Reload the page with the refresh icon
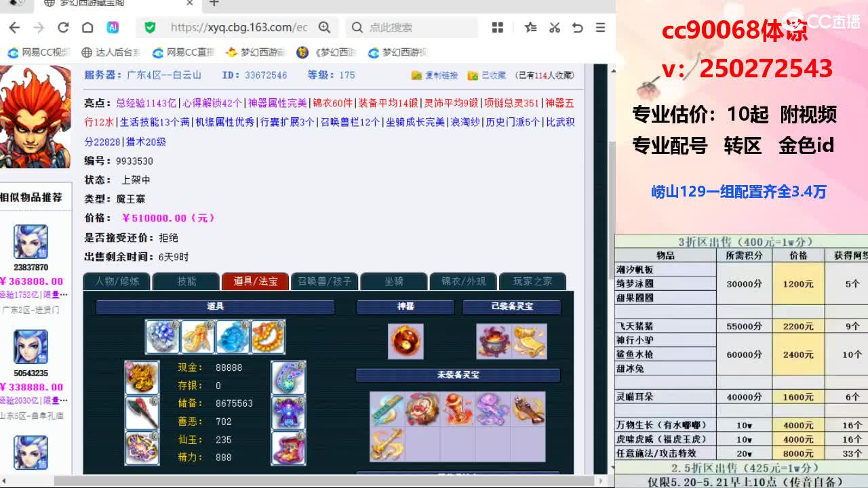This screenshot has height=488, width=868. (63, 28)
